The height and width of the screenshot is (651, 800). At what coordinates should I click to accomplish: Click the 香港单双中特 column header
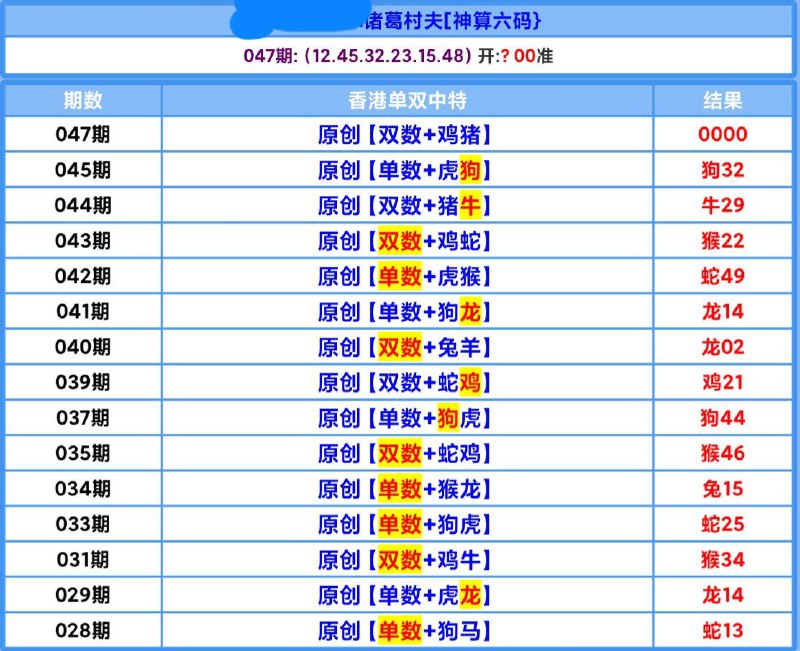pos(407,100)
